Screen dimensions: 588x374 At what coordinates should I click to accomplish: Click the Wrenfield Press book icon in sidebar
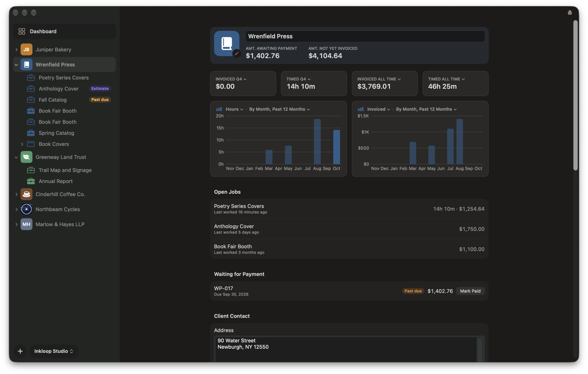[26, 65]
